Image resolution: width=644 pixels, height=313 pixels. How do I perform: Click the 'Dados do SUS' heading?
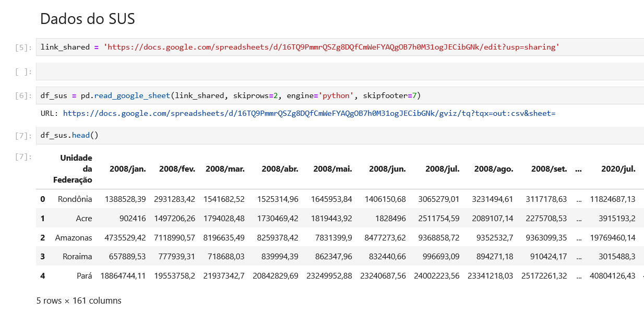(88, 19)
